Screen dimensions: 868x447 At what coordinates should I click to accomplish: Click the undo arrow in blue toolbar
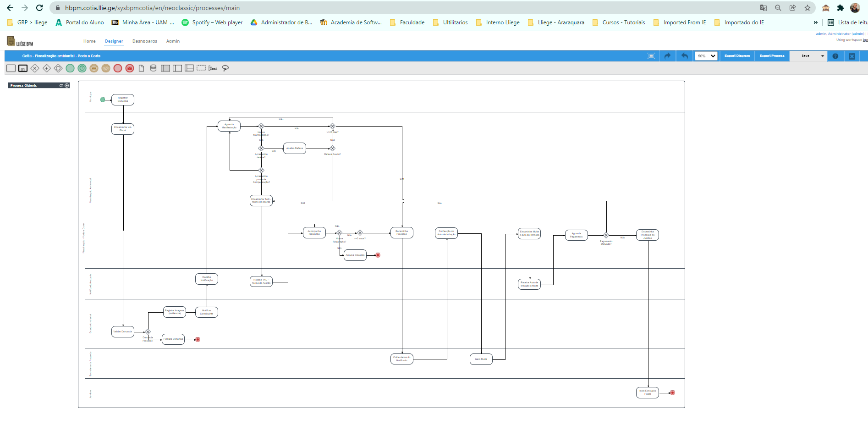685,56
